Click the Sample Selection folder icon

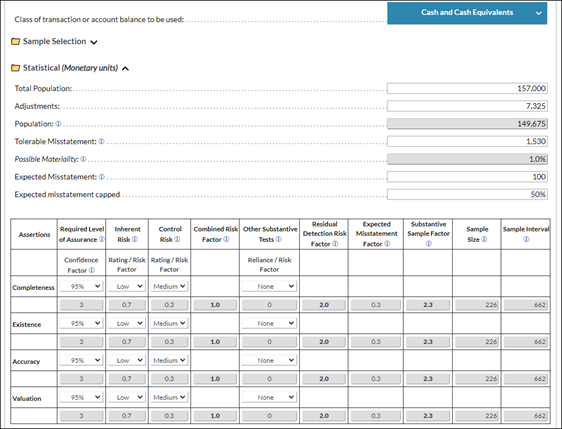pyautogui.click(x=15, y=41)
